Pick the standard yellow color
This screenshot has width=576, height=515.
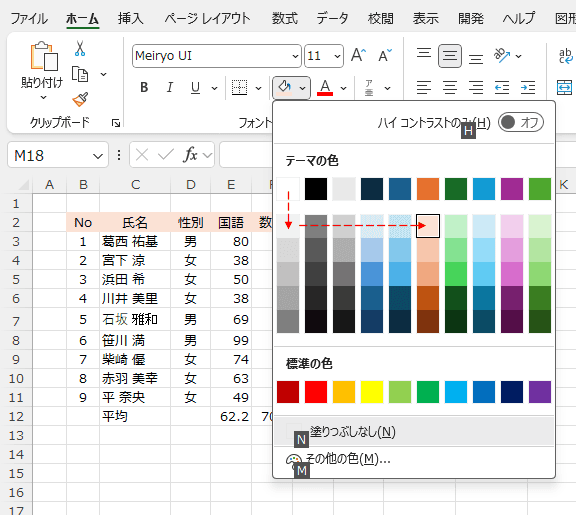[x=372, y=392]
